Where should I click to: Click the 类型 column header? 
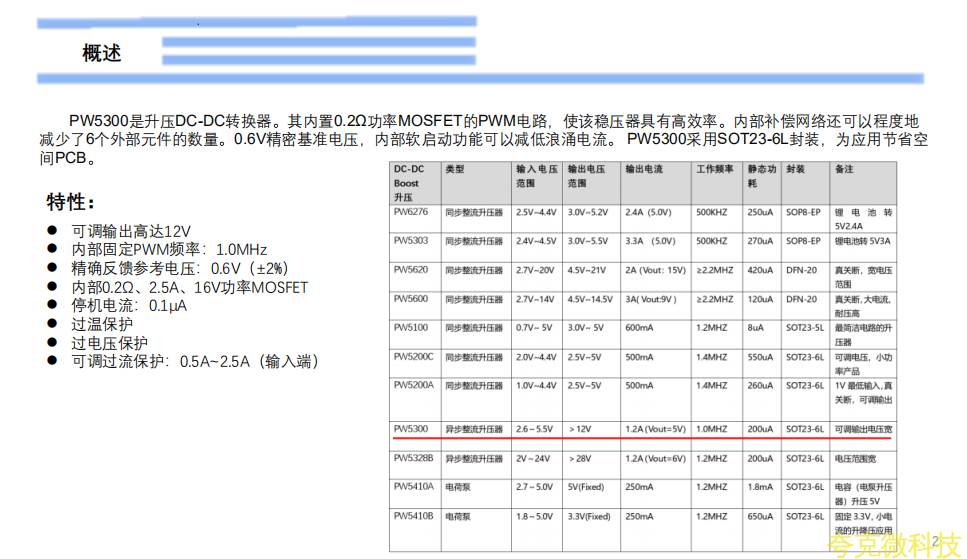(x=455, y=170)
